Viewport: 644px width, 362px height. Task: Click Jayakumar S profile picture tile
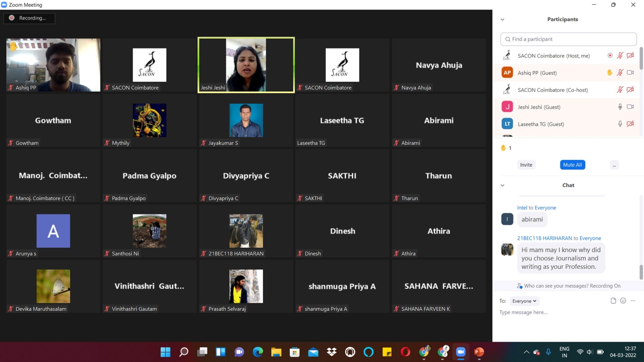click(246, 120)
